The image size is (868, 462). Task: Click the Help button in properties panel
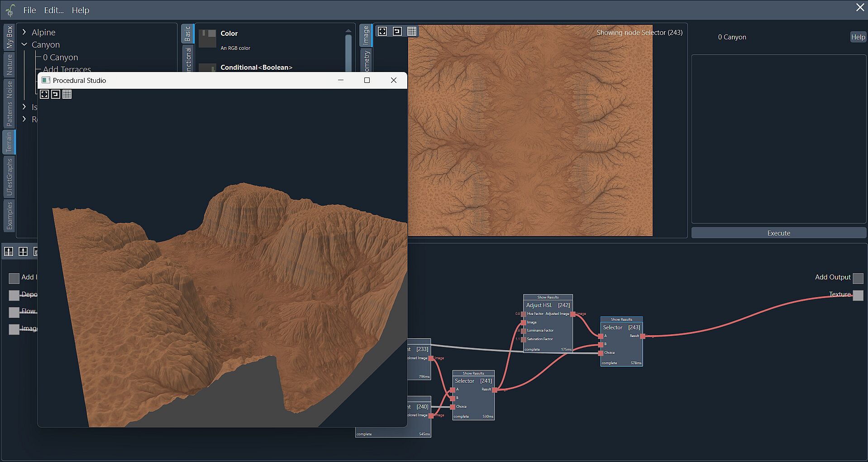858,37
